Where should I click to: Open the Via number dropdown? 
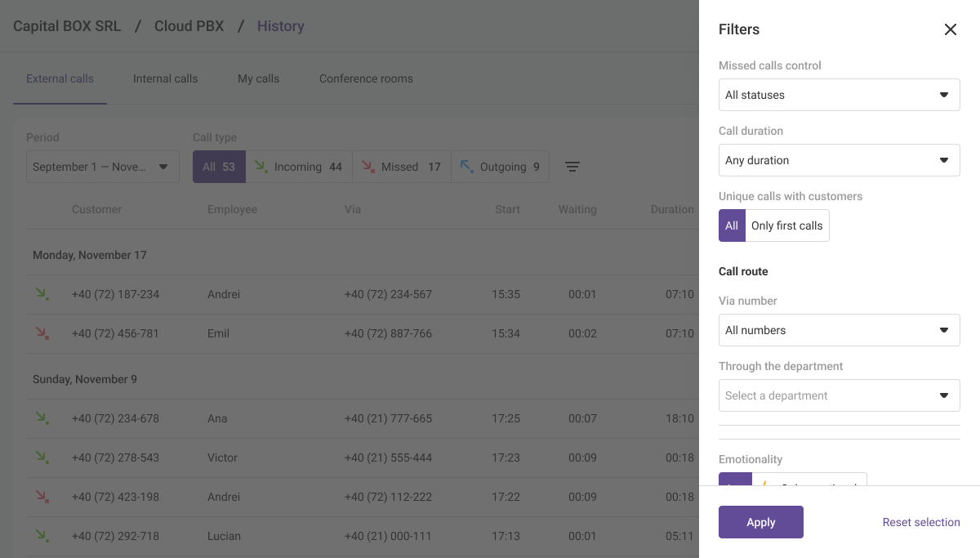click(x=839, y=330)
